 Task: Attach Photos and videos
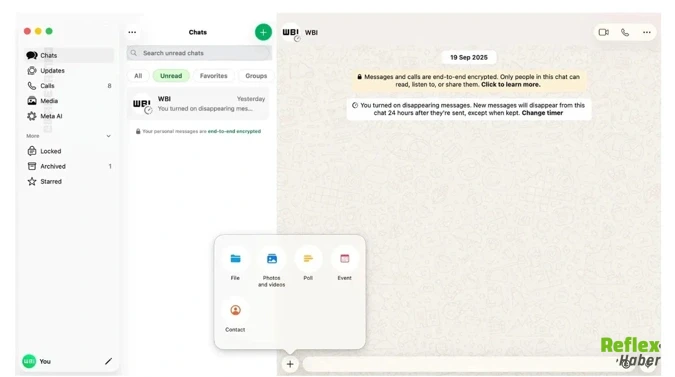coord(272,267)
